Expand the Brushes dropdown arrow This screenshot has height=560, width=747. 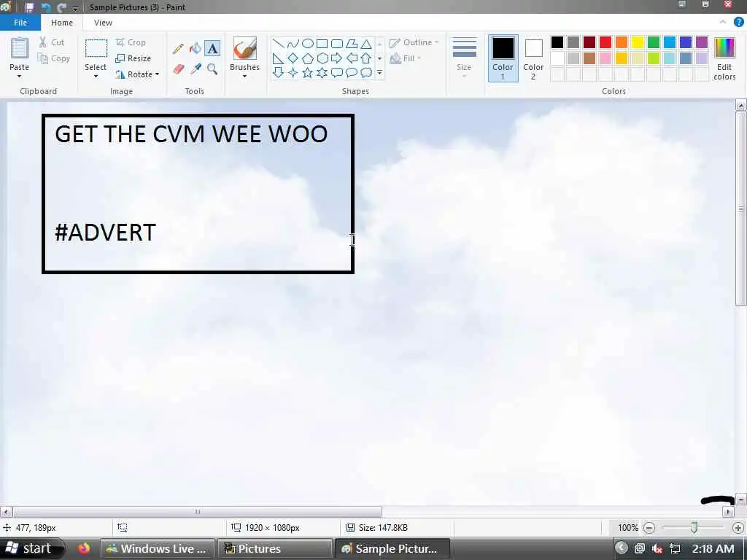[244, 76]
